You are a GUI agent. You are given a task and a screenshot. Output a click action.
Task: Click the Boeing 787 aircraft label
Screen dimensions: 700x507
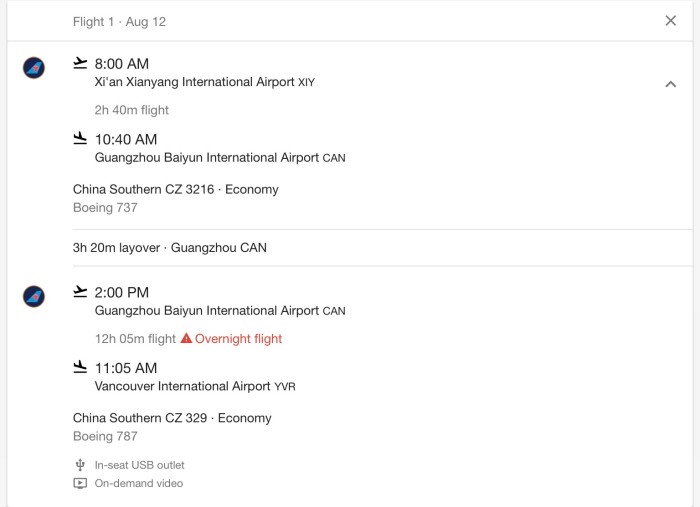(x=105, y=436)
